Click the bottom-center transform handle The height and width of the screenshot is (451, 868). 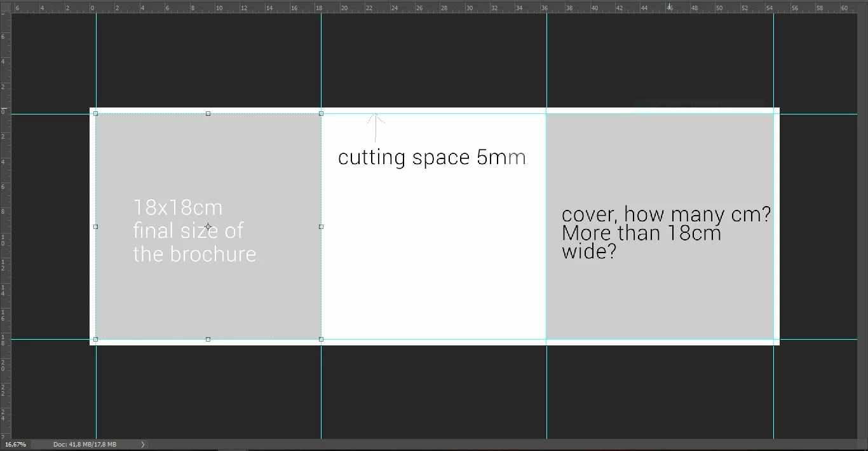(208, 339)
